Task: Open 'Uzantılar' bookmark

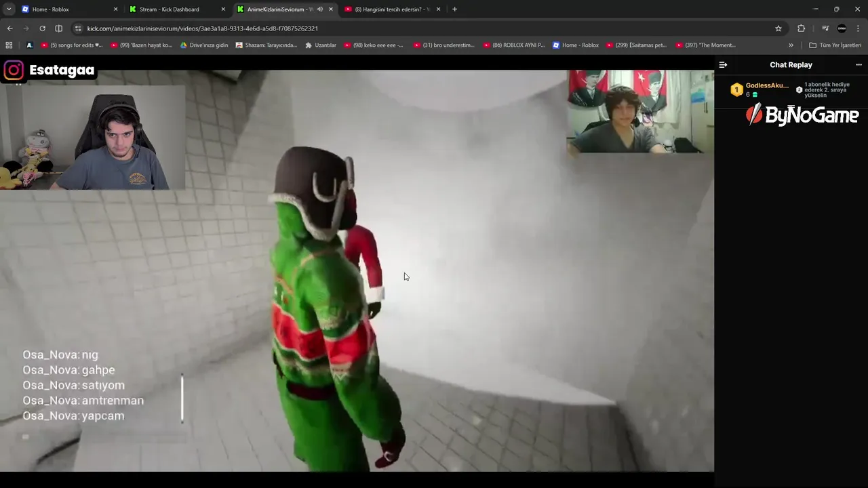Action: 321,45
